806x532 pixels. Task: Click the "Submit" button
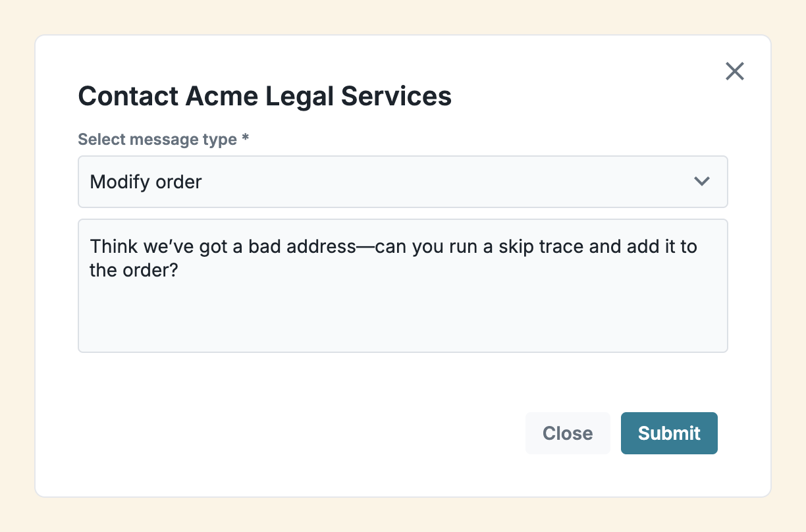pyautogui.click(x=669, y=433)
